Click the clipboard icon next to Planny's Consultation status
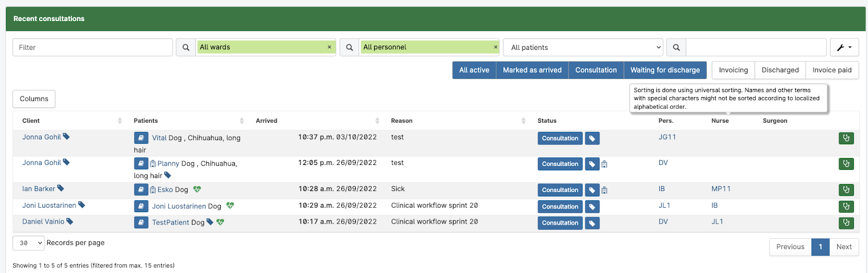The image size is (868, 273). 604,164
